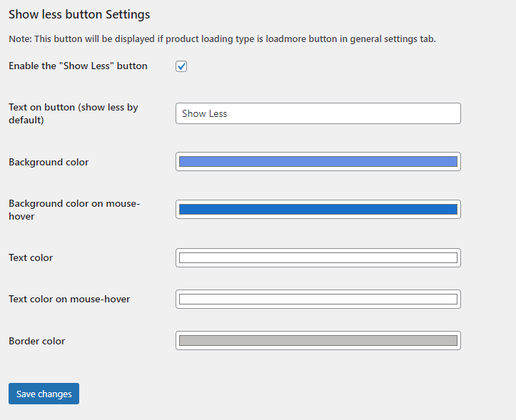
Task: Open the gray Border color swatch
Action: 318,341
